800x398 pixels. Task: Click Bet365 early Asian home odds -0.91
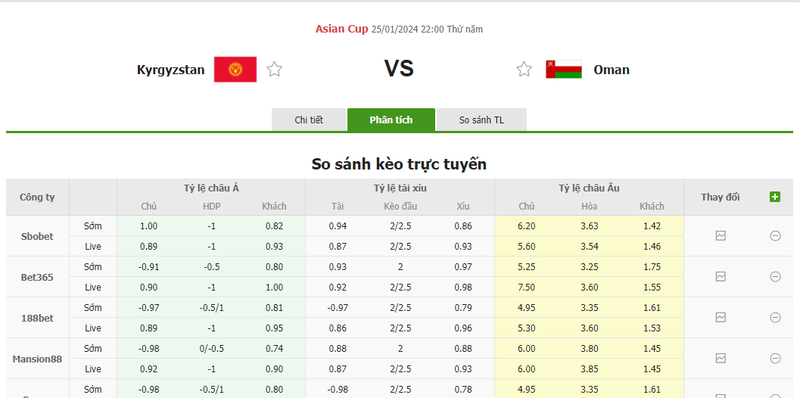tap(148, 267)
